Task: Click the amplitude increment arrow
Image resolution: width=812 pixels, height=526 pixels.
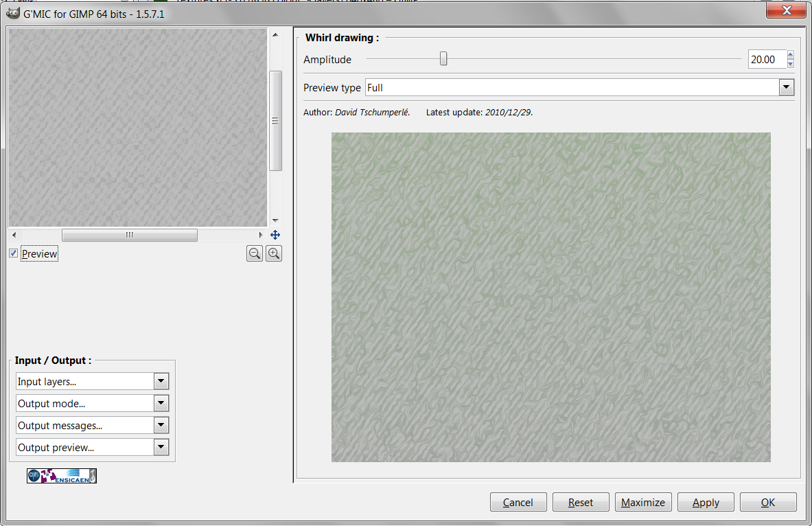Action: coord(789,55)
